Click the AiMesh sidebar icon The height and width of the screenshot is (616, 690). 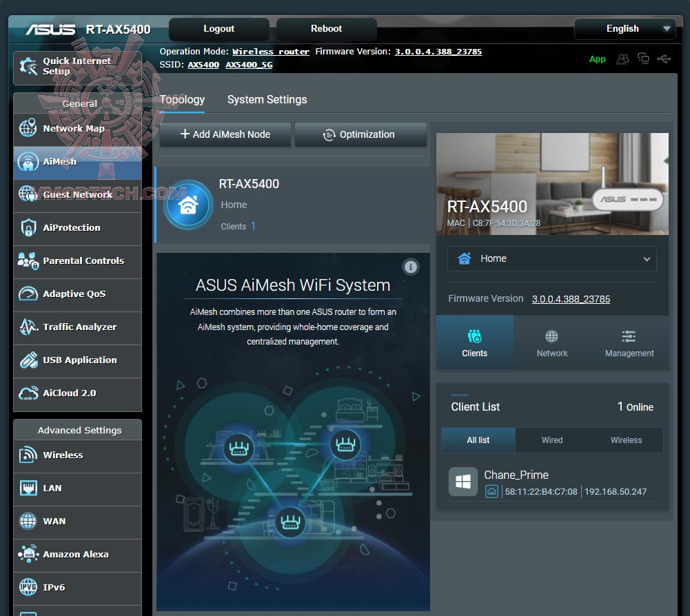click(x=28, y=161)
